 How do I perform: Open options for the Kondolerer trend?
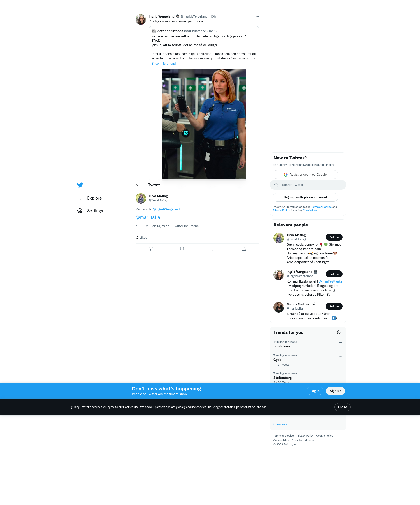[340, 343]
